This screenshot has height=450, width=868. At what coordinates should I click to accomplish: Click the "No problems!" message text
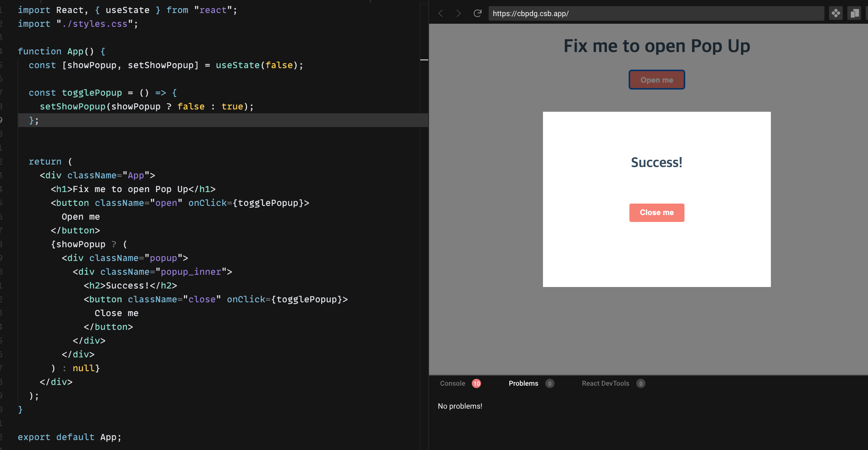[x=460, y=406]
